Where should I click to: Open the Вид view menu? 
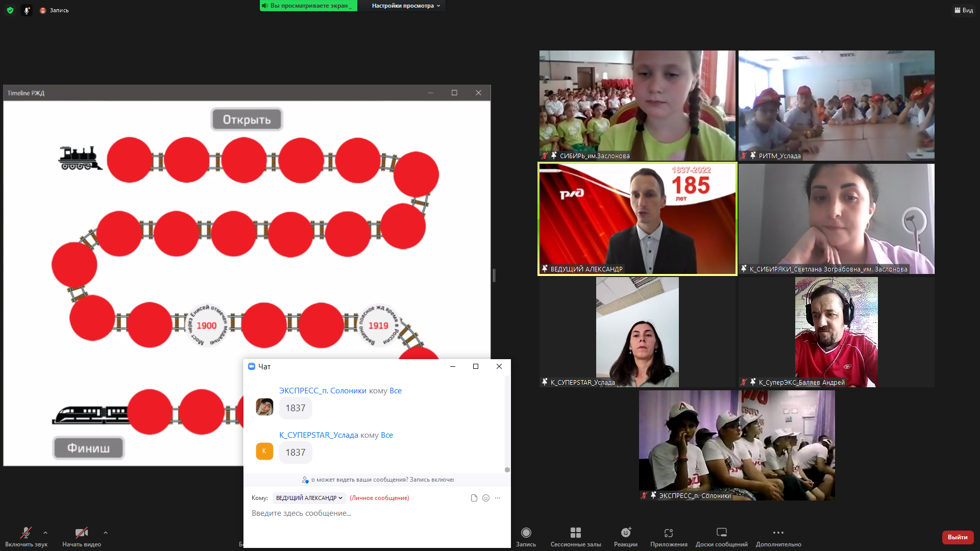964,10
